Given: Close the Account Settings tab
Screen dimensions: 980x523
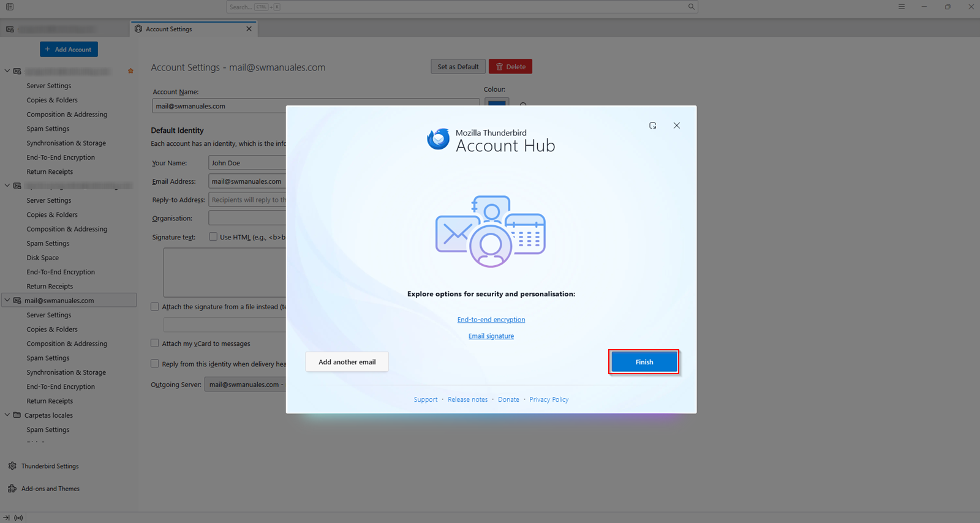Looking at the screenshot, I should pos(249,29).
